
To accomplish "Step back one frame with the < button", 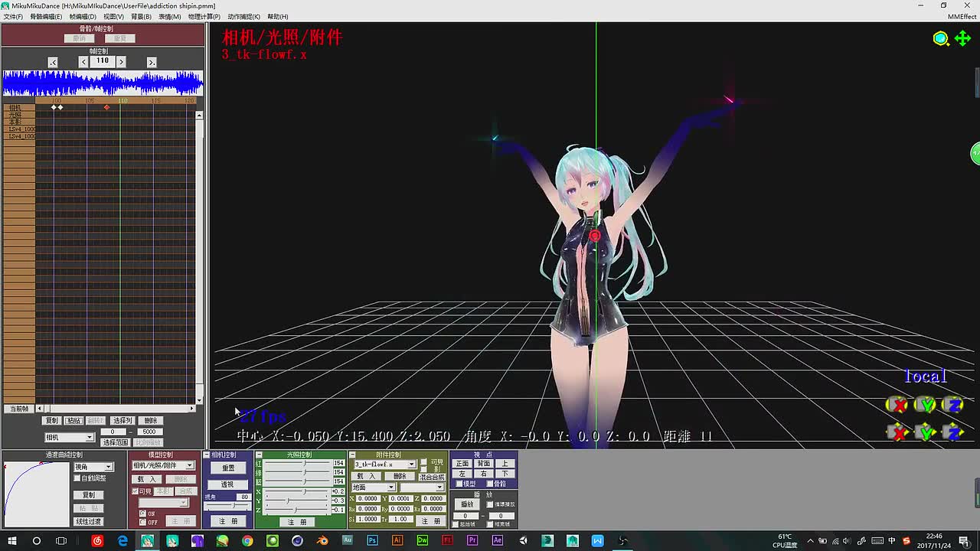I will 83,61.
